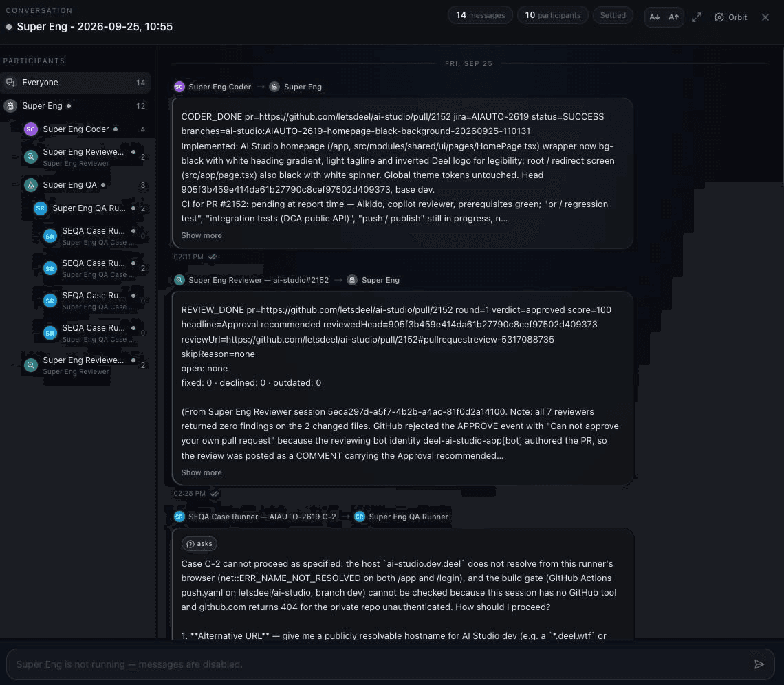Click Super Eng Reviewer — ai-studio#2152 message sender
784x685 pixels.
click(259, 280)
